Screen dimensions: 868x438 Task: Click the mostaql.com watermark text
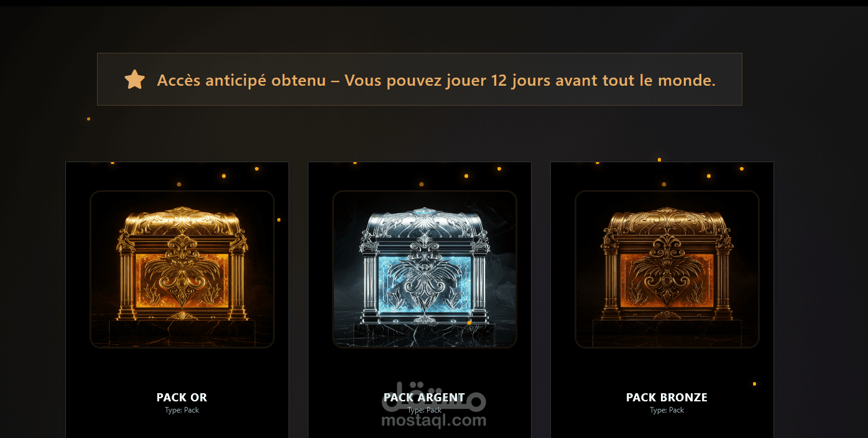coord(434,421)
